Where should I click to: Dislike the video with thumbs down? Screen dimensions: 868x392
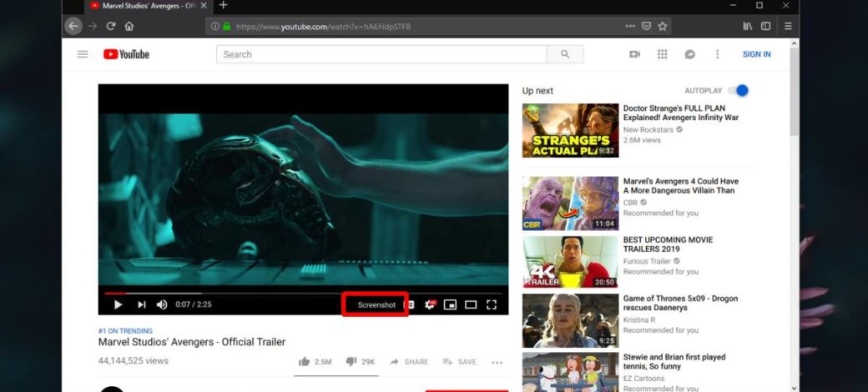tap(351, 361)
